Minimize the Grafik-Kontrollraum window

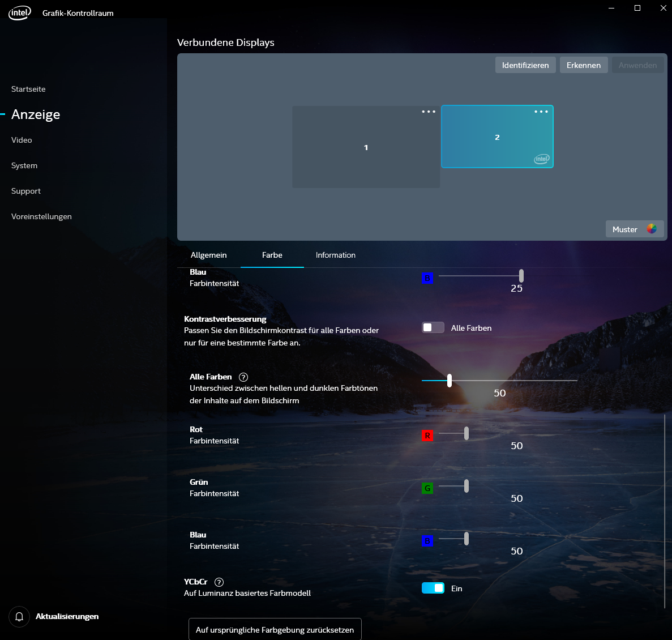(611, 8)
